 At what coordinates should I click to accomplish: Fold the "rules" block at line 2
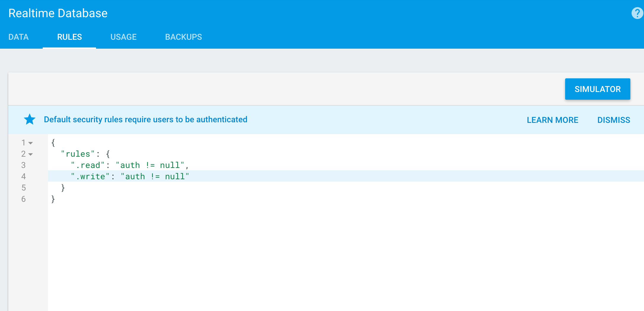pos(31,154)
